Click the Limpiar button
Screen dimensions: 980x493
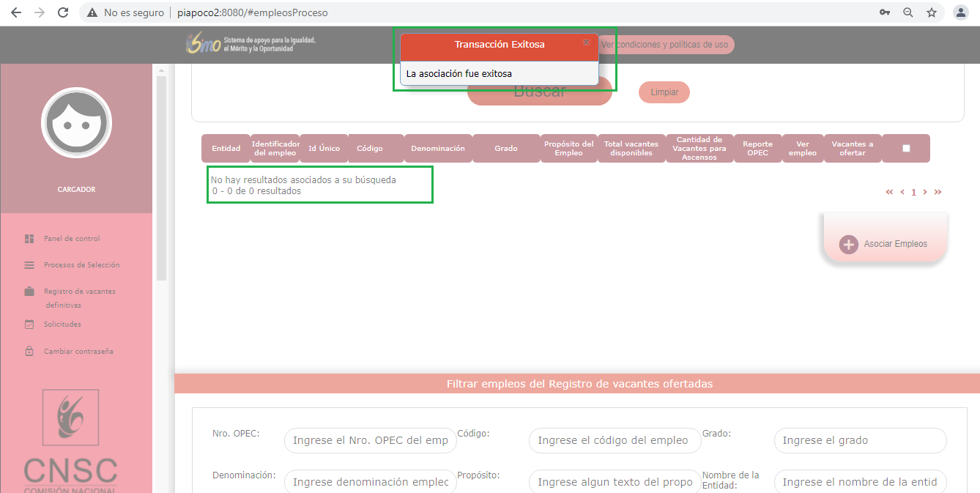664,92
